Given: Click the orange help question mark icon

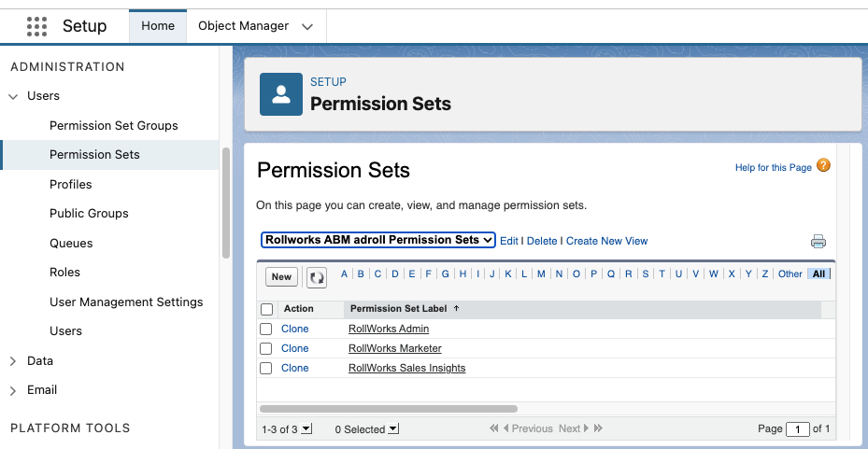Looking at the screenshot, I should [x=823, y=166].
